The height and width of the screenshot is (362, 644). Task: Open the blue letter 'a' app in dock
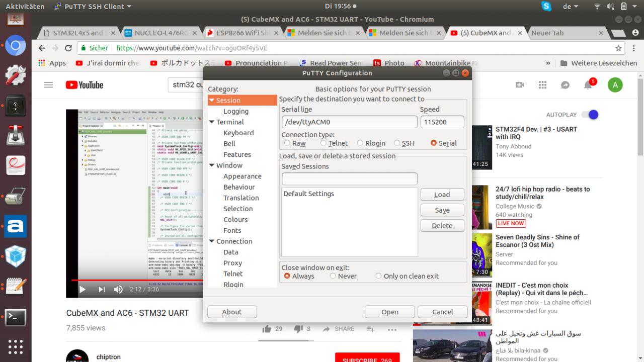[16, 226]
